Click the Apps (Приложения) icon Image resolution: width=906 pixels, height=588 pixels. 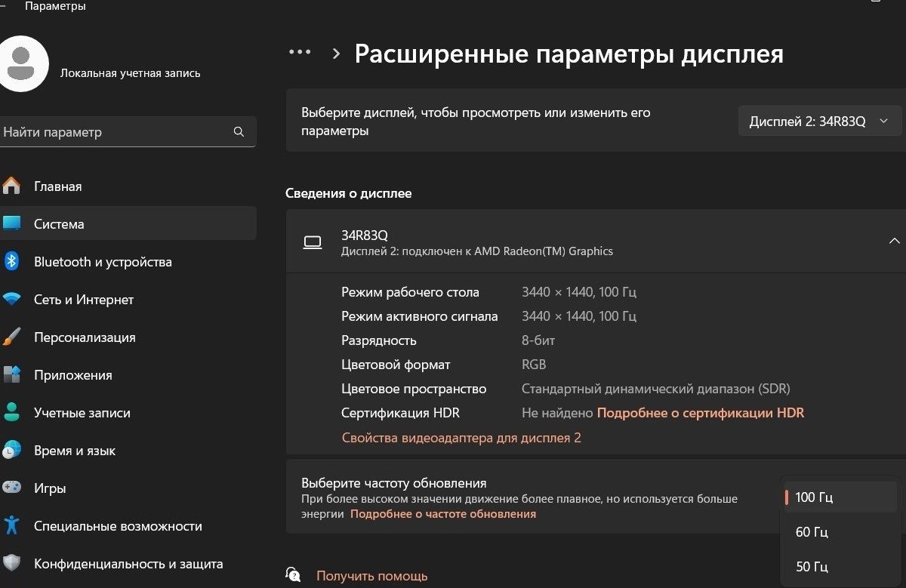pyautogui.click(x=11, y=375)
